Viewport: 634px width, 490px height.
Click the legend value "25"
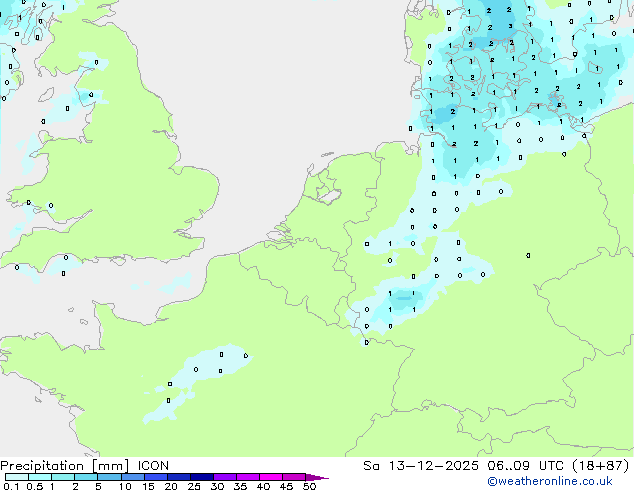tap(194, 486)
